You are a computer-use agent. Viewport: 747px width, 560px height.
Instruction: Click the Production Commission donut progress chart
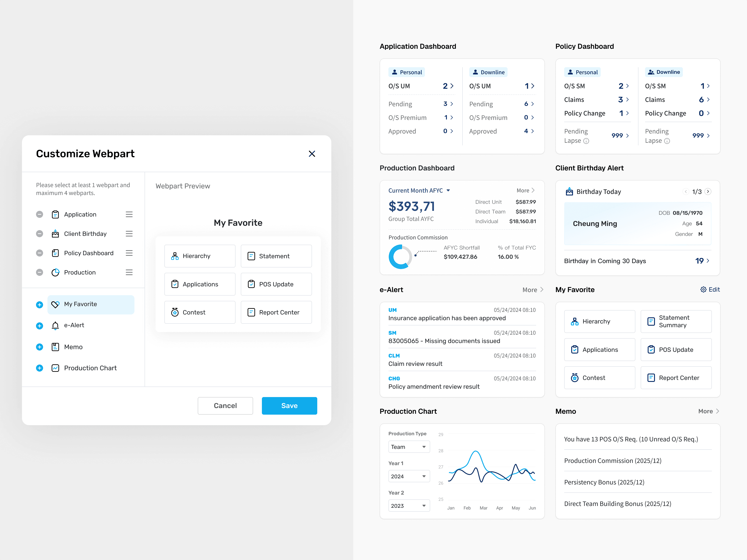coord(401,257)
